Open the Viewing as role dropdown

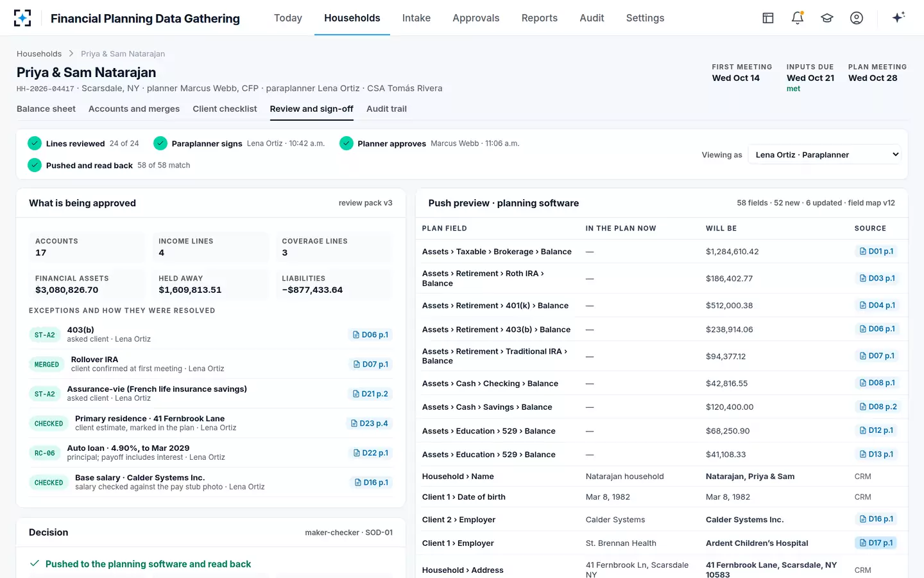coord(825,155)
